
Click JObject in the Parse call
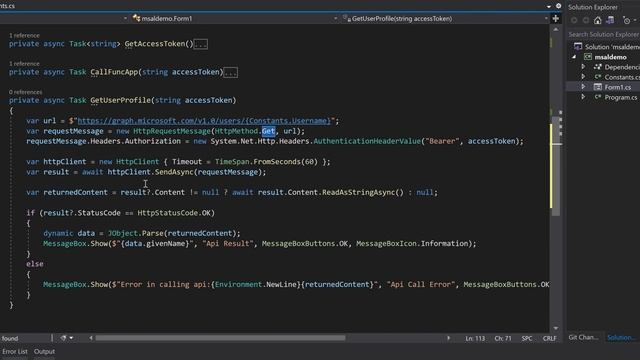click(x=122, y=233)
